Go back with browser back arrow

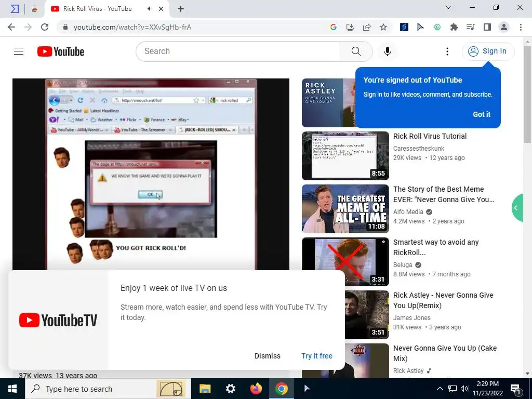pyautogui.click(x=11, y=27)
